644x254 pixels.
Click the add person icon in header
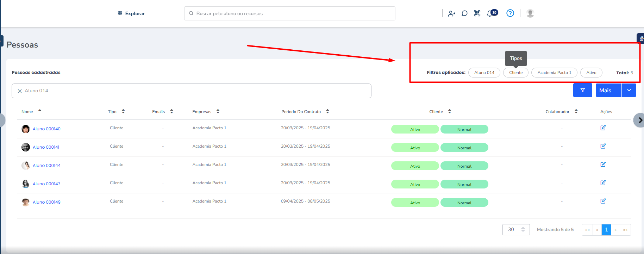[451, 14]
